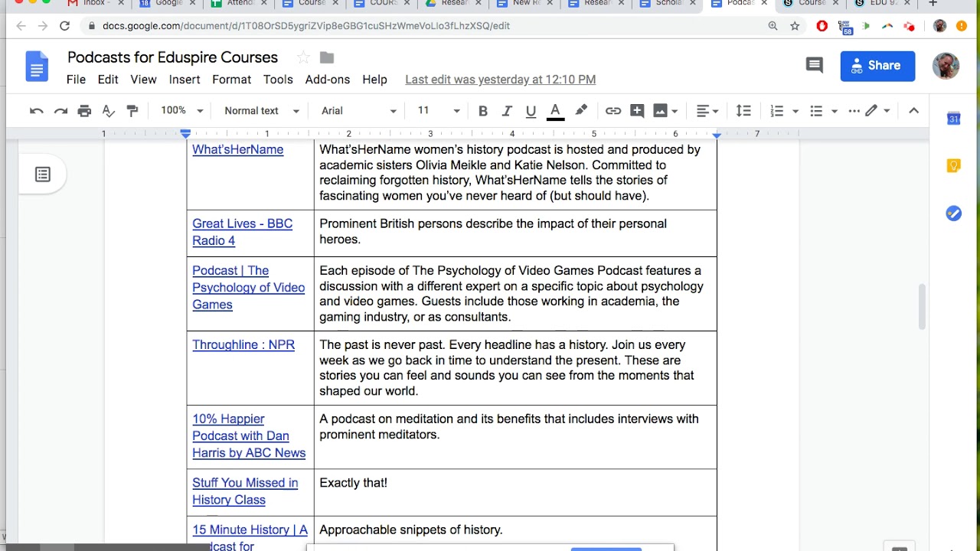
Task: Expand the bulleted list dropdown arrow
Action: 834,111
